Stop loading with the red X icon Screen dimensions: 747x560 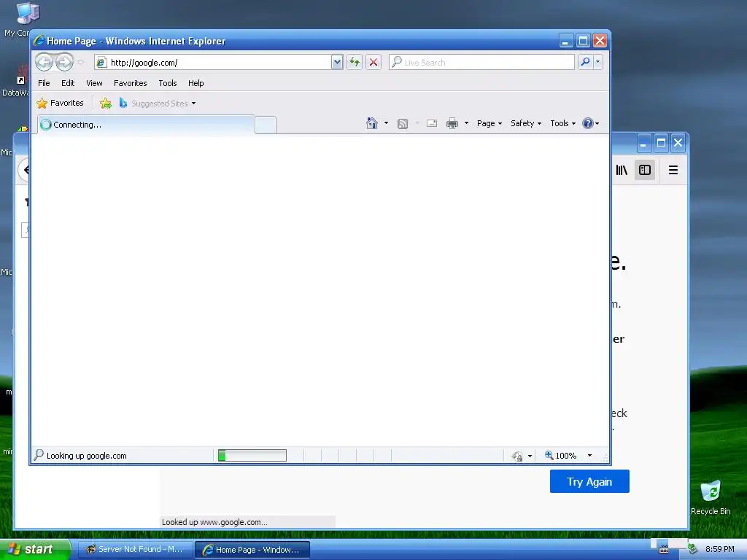pyautogui.click(x=373, y=62)
